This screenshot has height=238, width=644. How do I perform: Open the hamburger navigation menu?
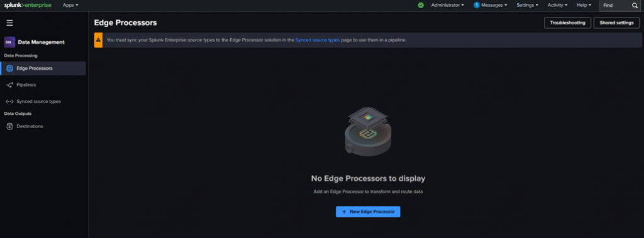tap(10, 23)
